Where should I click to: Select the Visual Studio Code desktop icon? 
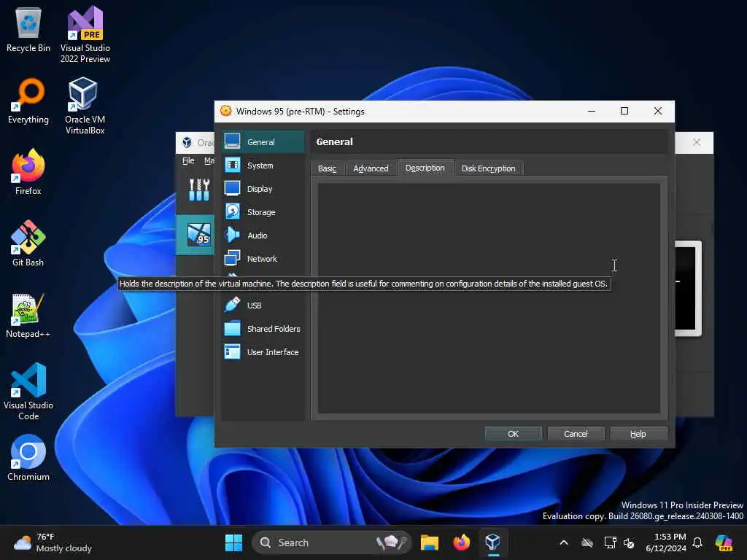28,392
